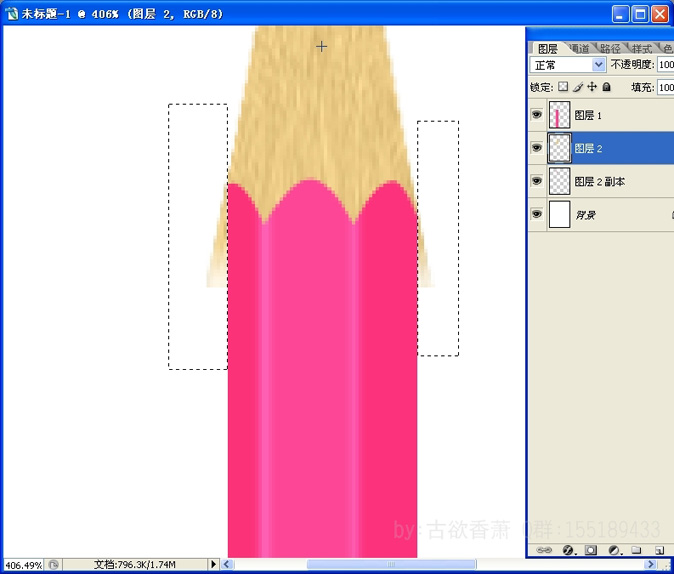Toggle lock transparent pixels
The image size is (674, 574).
[x=563, y=87]
